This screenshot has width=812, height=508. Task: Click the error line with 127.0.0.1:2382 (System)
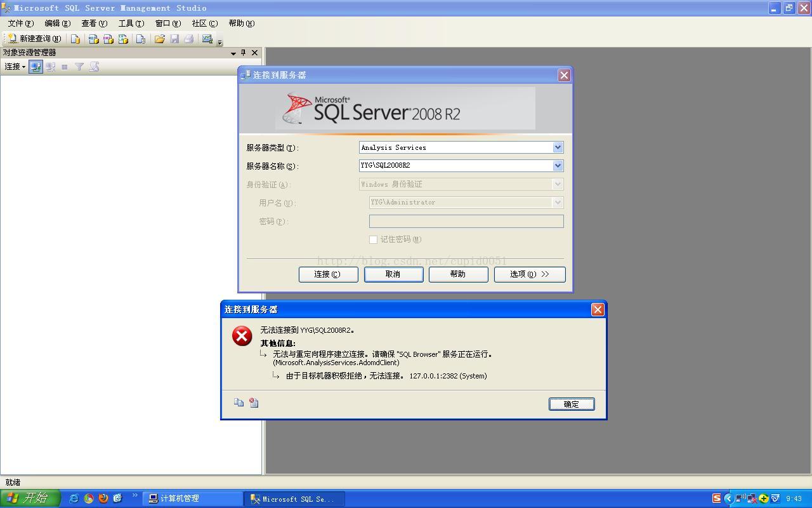(x=386, y=376)
